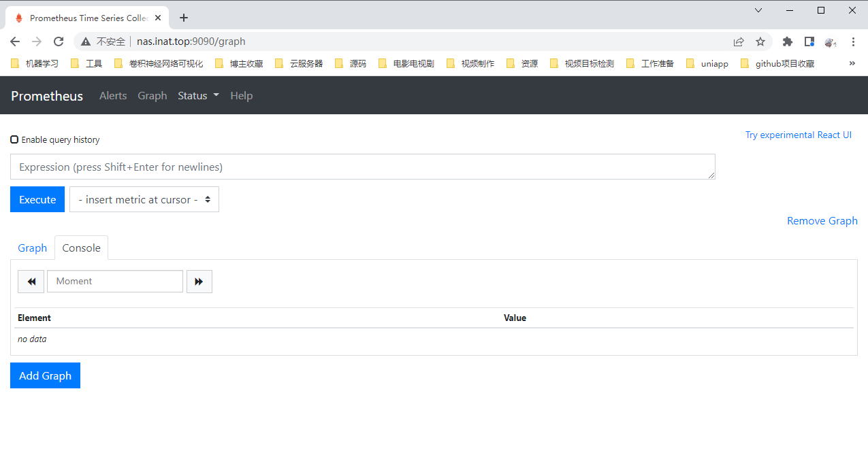Focus the Expression query input field
The image size is (868, 472).
pyautogui.click(x=363, y=167)
